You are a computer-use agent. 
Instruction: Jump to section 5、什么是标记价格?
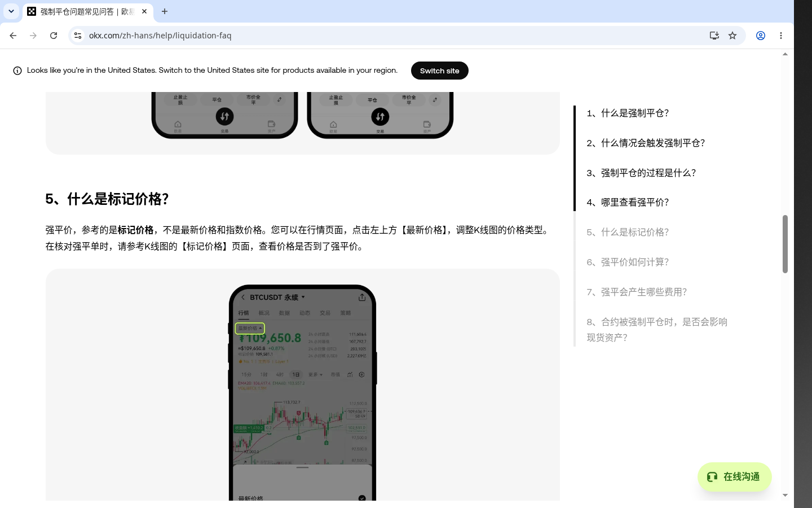pyautogui.click(x=628, y=232)
